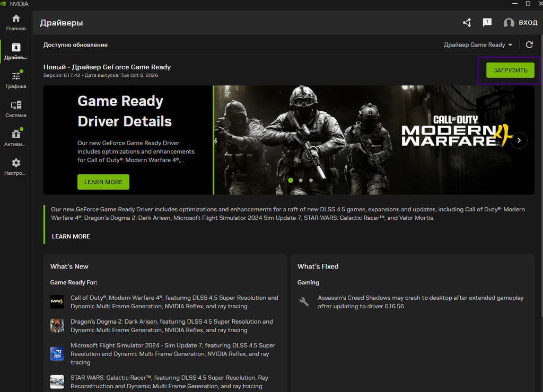
Task: Select the third banner slide dot
Action: coord(311,180)
